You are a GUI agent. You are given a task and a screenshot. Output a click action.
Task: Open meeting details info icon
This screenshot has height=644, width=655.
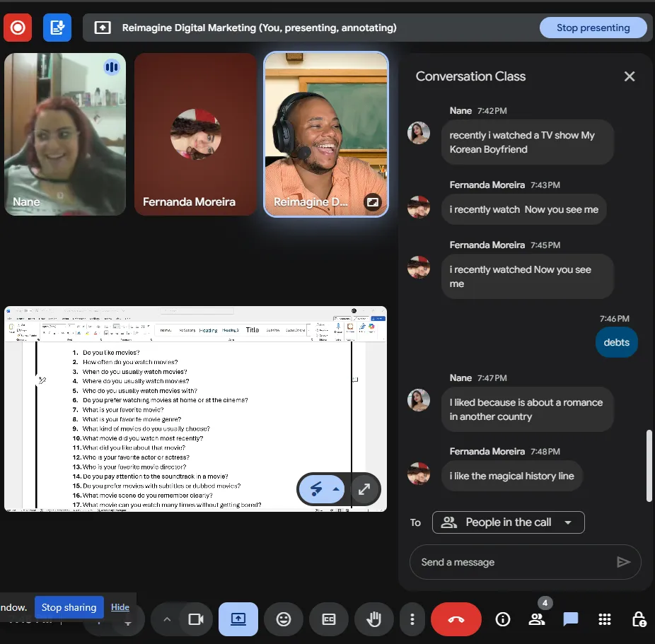click(502, 619)
